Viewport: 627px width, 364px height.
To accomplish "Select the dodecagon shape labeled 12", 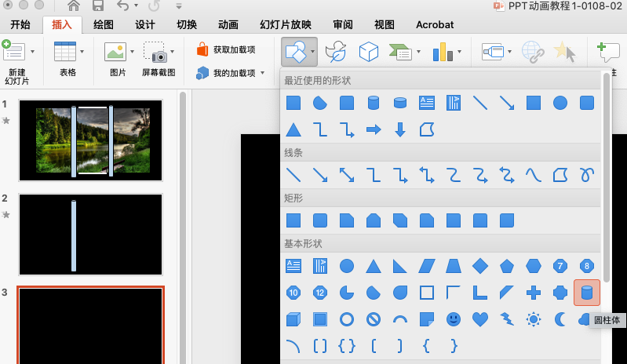I will coord(320,293).
